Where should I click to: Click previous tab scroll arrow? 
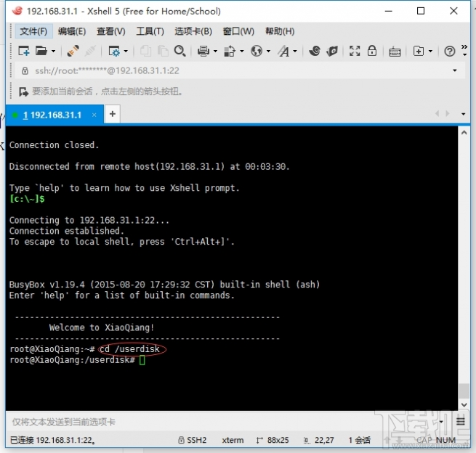coord(437,114)
